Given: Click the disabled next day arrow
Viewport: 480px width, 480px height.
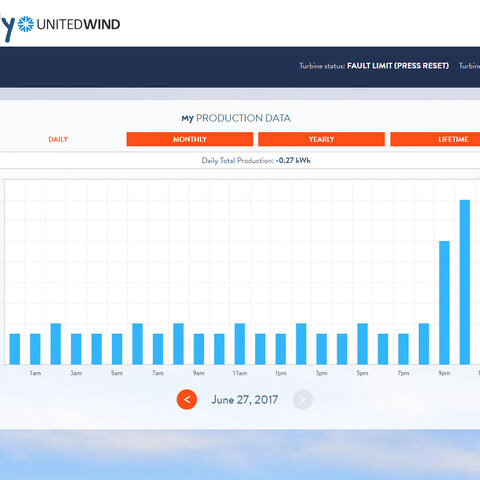Looking at the screenshot, I should tap(302, 399).
